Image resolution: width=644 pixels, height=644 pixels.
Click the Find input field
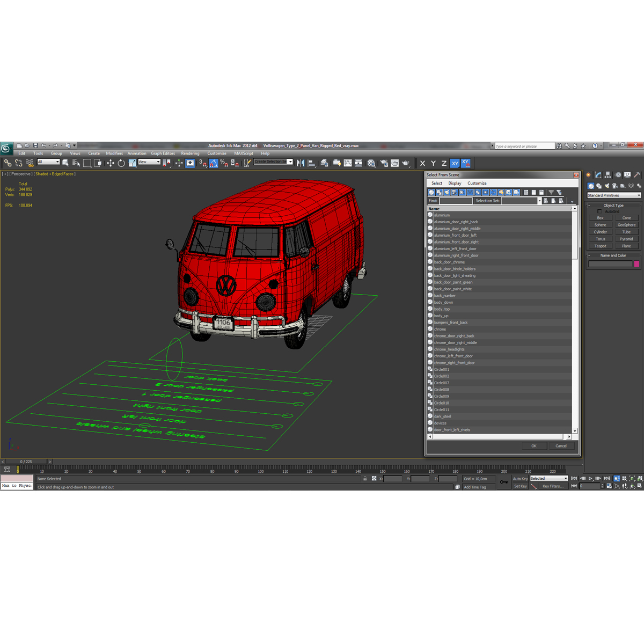(x=456, y=201)
